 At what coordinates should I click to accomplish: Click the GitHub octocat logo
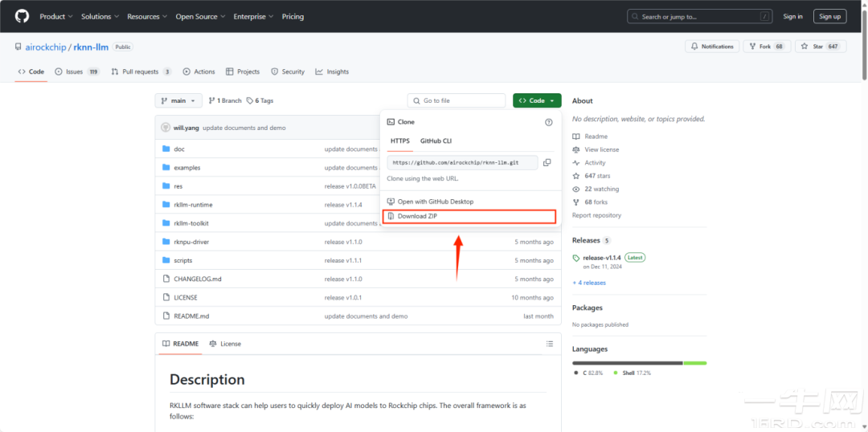[x=22, y=16]
